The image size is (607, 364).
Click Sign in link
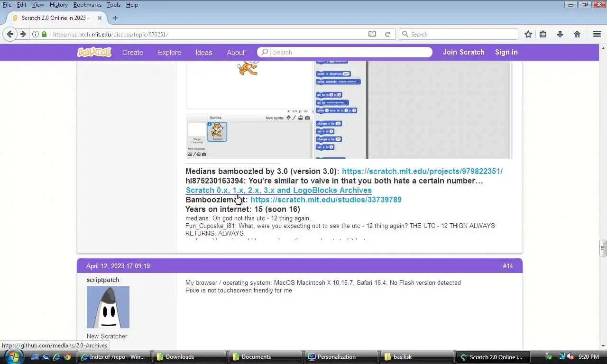[x=506, y=52]
